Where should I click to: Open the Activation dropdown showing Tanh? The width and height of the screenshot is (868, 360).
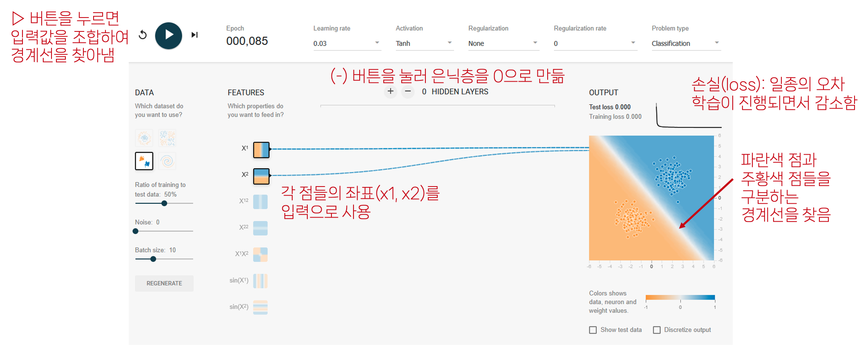(424, 43)
